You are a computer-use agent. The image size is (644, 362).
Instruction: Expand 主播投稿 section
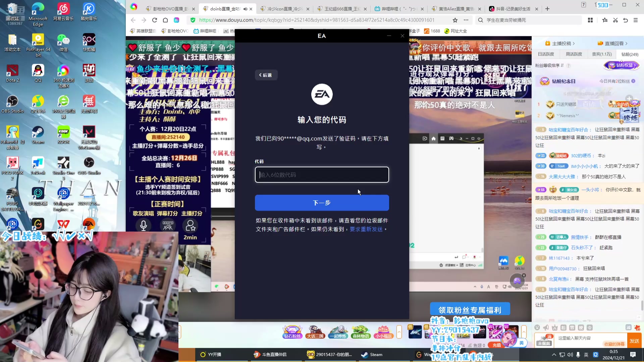pos(560,44)
